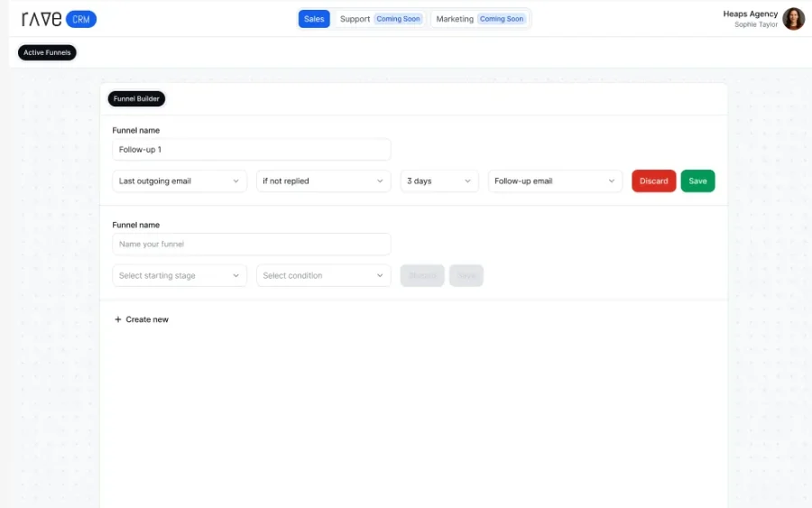This screenshot has height=508, width=812.
Task: Open the Active Funnels view
Action: pos(47,52)
